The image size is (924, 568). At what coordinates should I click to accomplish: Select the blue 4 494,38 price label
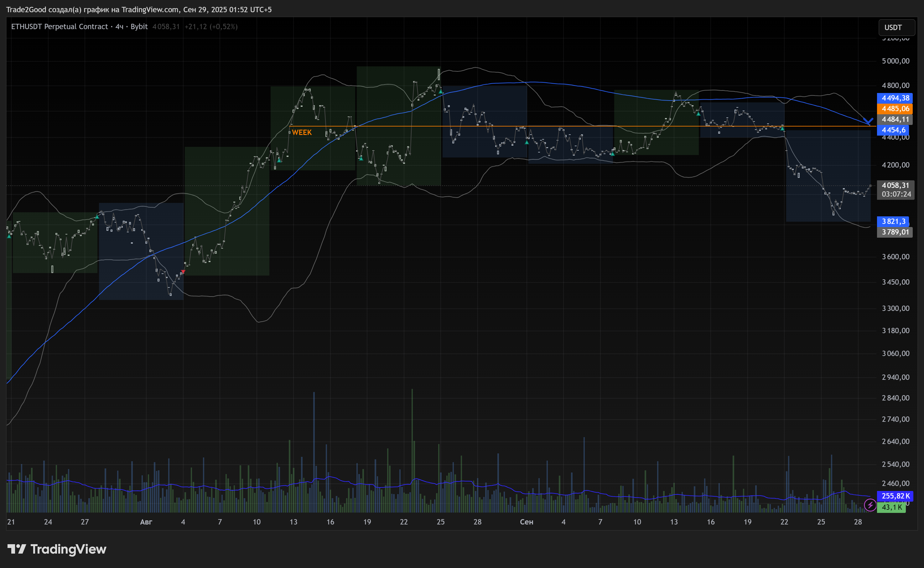point(895,98)
